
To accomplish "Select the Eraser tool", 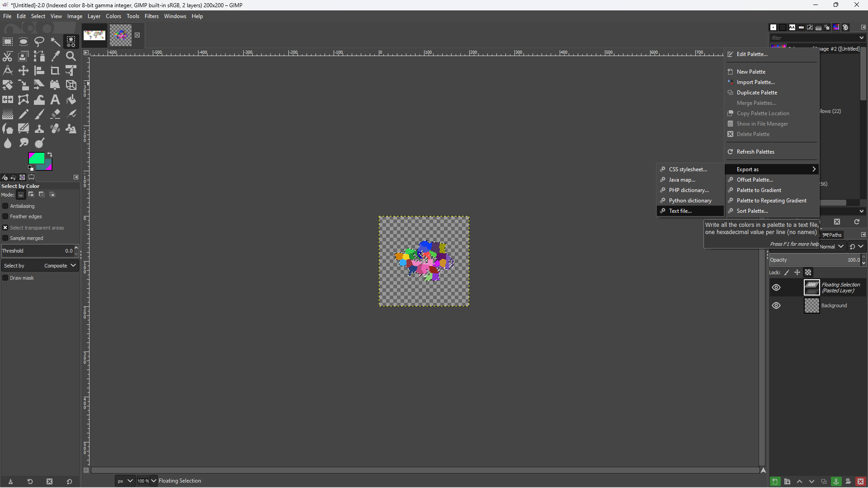I will pyautogui.click(x=55, y=114).
